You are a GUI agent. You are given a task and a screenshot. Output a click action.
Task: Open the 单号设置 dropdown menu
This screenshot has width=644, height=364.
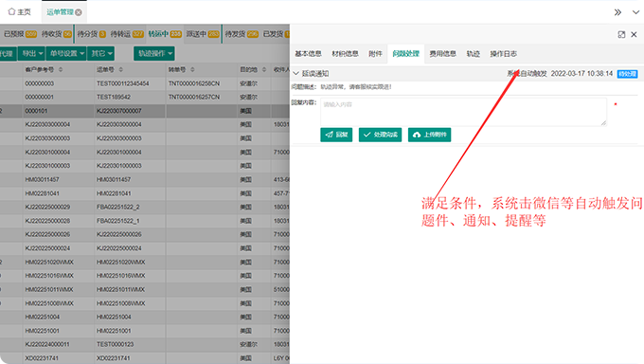66,53
